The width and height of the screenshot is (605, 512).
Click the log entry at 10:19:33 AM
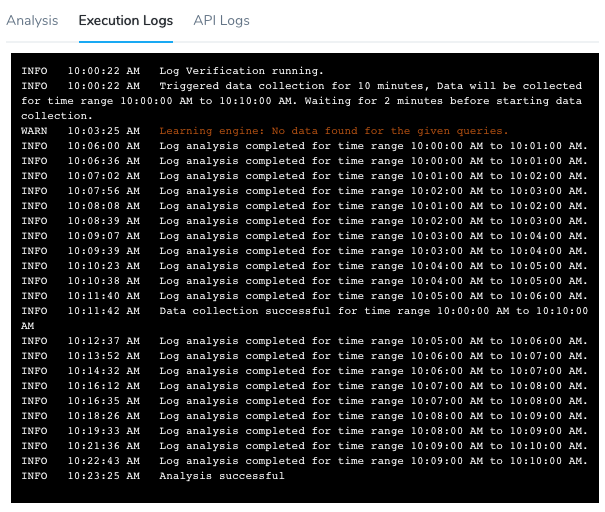point(304,431)
